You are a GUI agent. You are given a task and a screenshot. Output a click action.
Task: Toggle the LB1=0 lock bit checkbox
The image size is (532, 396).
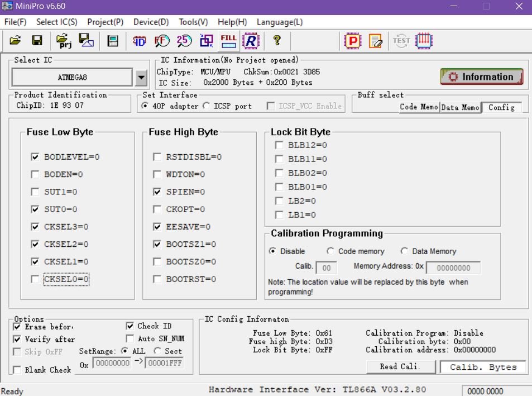(279, 215)
